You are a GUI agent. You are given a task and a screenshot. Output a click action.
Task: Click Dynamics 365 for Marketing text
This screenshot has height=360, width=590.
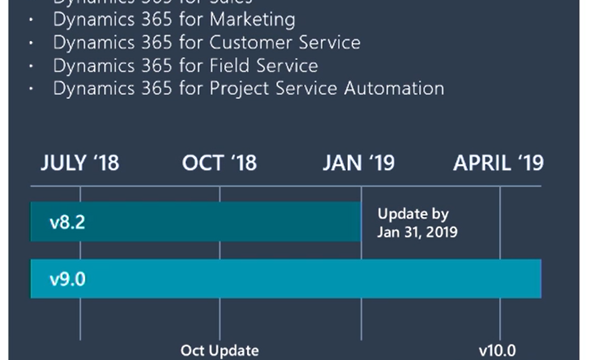tap(174, 20)
